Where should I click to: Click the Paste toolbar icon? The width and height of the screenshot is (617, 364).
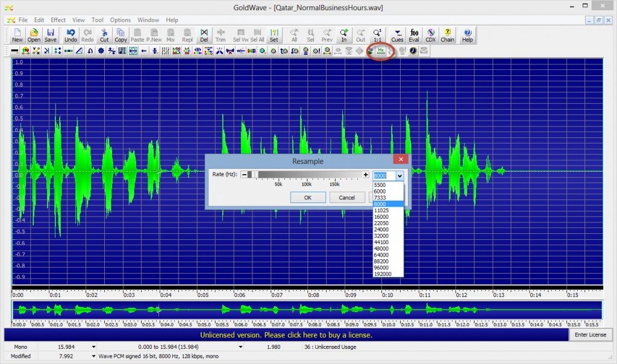[137, 35]
